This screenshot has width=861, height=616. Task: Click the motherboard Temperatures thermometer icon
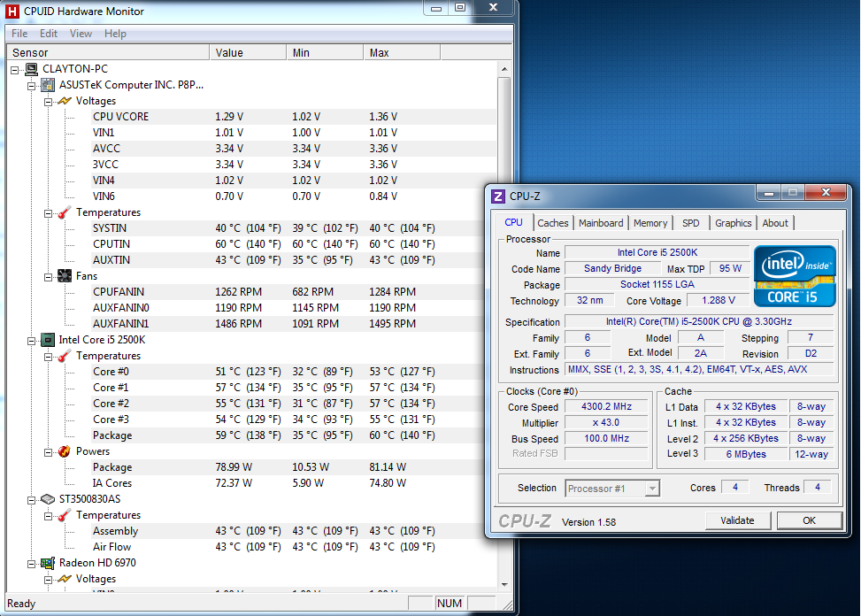pyautogui.click(x=65, y=212)
